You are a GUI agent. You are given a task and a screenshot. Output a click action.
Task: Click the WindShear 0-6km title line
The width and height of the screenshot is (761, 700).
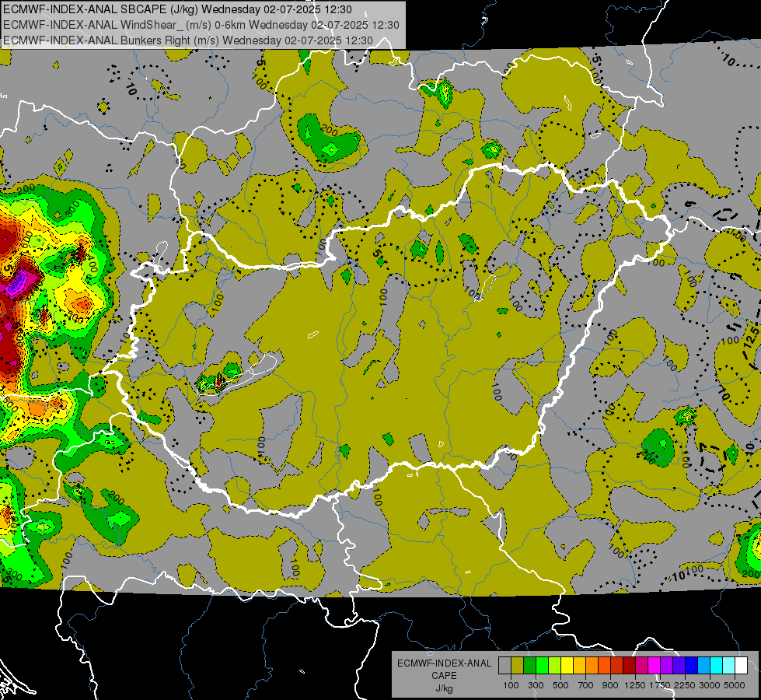[x=201, y=25]
